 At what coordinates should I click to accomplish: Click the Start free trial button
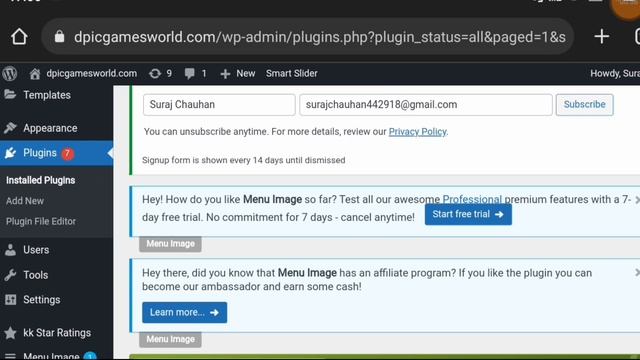point(468,214)
